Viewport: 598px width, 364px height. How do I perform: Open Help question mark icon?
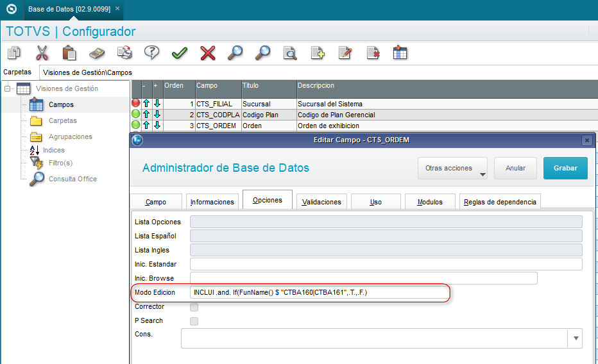point(151,53)
